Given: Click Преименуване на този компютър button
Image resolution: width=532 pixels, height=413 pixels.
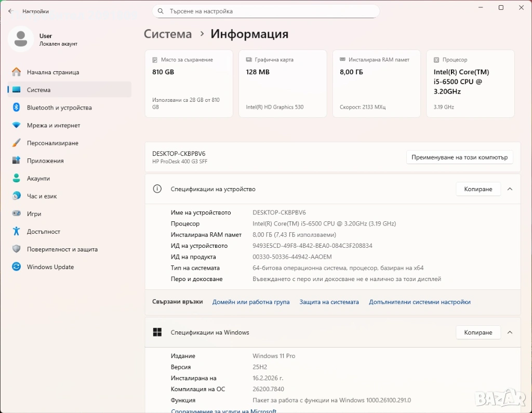Looking at the screenshot, I should (459, 157).
